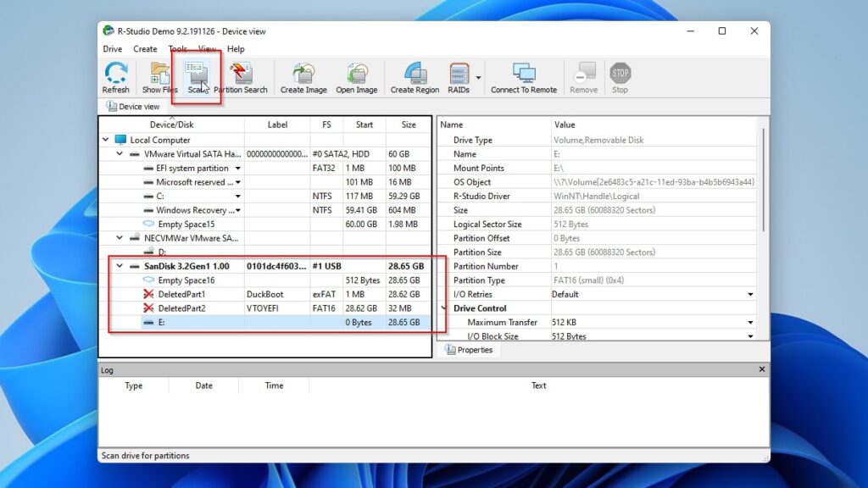This screenshot has width=868, height=488.
Task: Collapse the SanDisk 3.2Gen1 node
Action: [120, 266]
